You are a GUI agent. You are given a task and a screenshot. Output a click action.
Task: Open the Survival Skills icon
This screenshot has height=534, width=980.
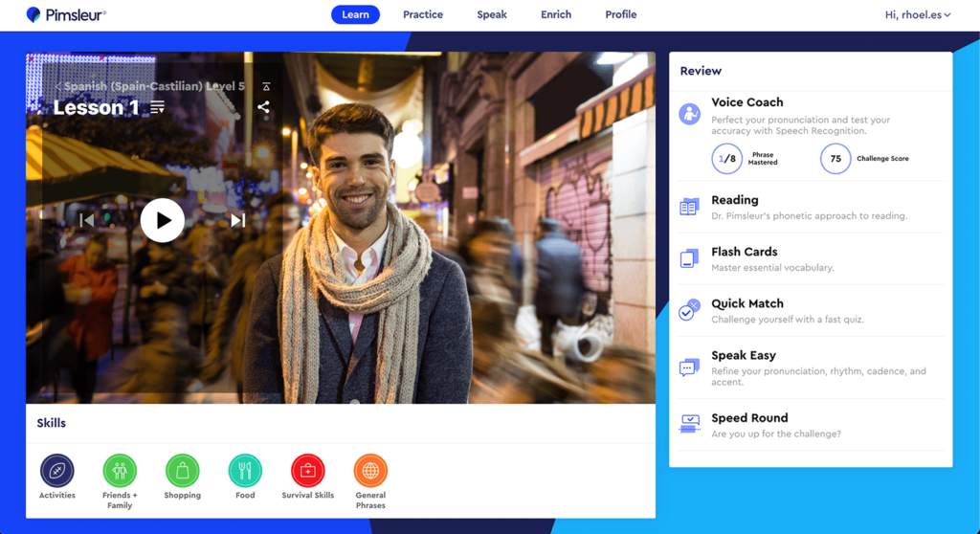tap(308, 471)
